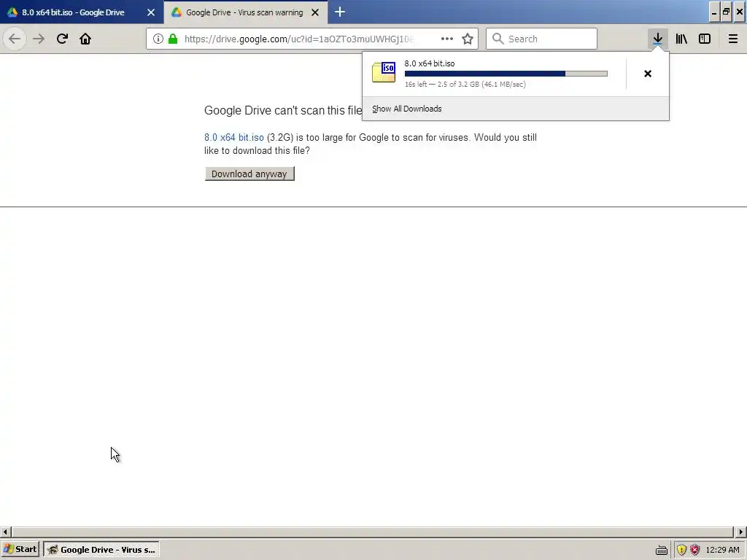Screen dimensions: 747x560
Task: Switch to 8.0 x64 bit.iso Google Drive tab
Action: point(73,12)
